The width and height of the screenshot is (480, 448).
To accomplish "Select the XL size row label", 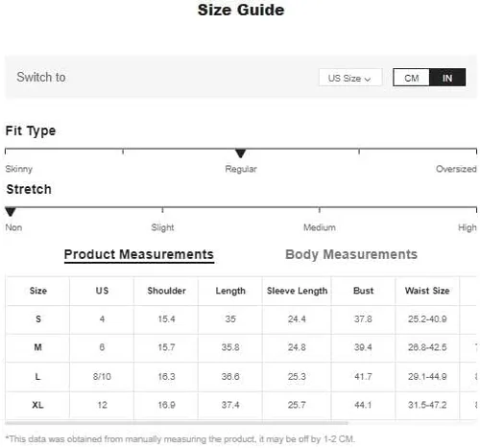I will [37, 405].
